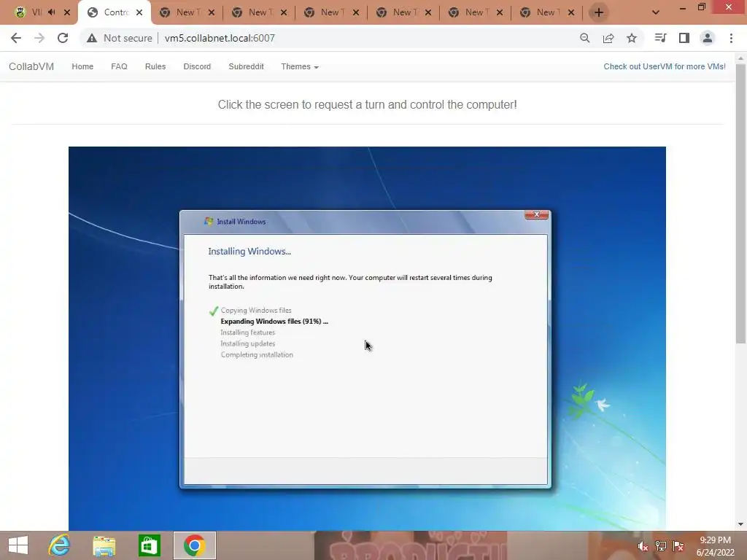The height and width of the screenshot is (560, 747).
Task: Open the Chrome profile avatar
Action: [x=708, y=38]
